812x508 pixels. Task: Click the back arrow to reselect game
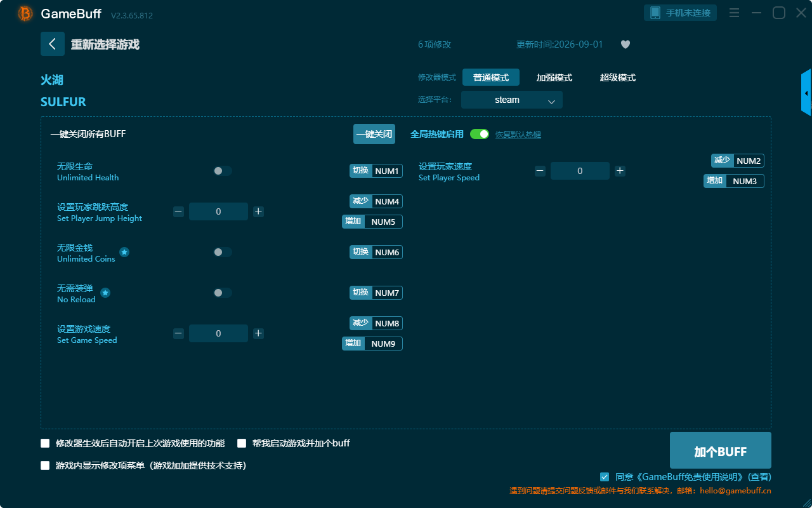53,44
